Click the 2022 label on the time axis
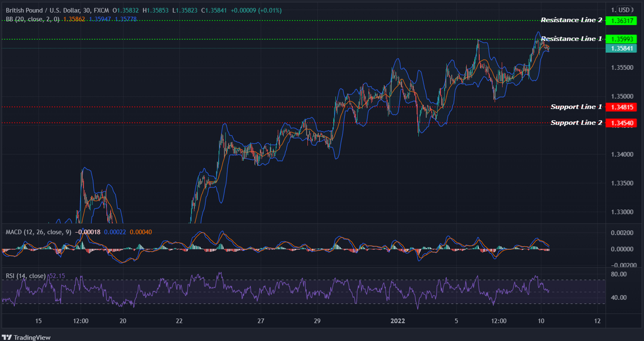The height and width of the screenshot is (341, 644). click(x=398, y=321)
